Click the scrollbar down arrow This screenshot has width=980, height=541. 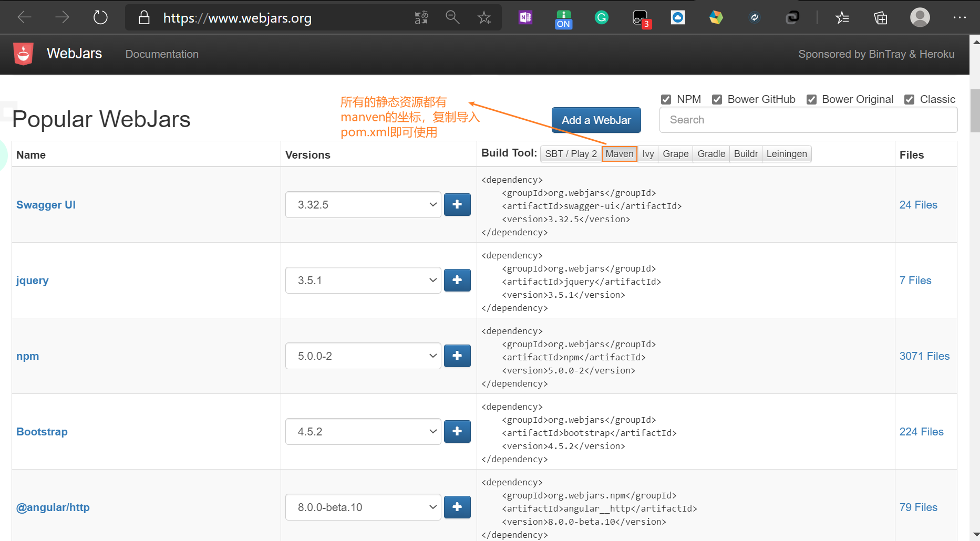coord(976,535)
